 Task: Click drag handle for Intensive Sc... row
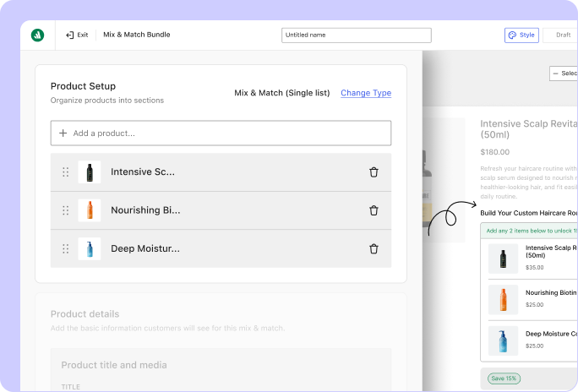(66, 172)
